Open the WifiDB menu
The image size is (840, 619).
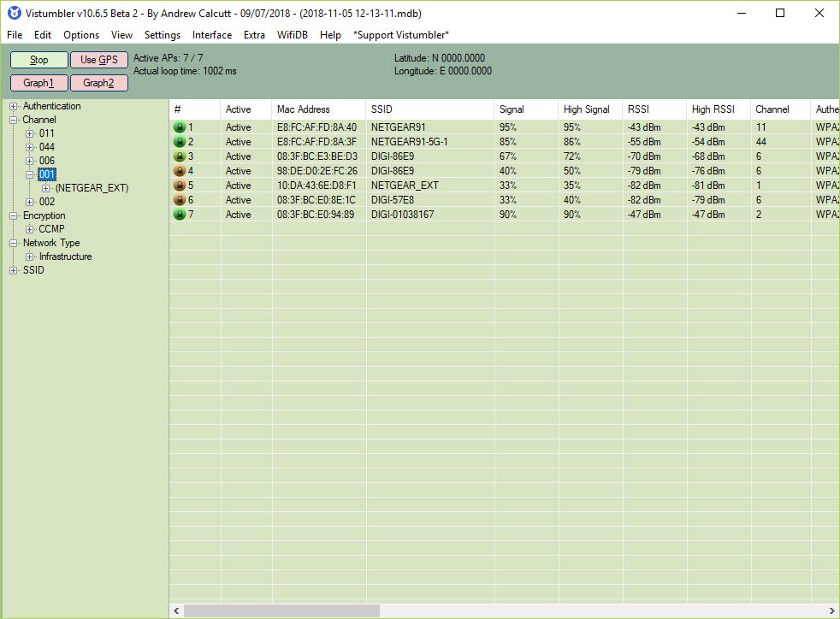click(293, 35)
